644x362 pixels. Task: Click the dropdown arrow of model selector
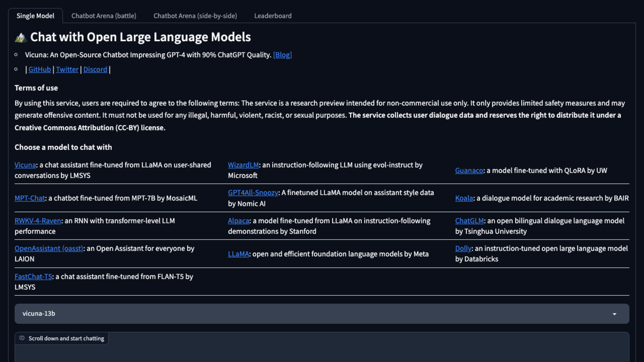point(614,314)
